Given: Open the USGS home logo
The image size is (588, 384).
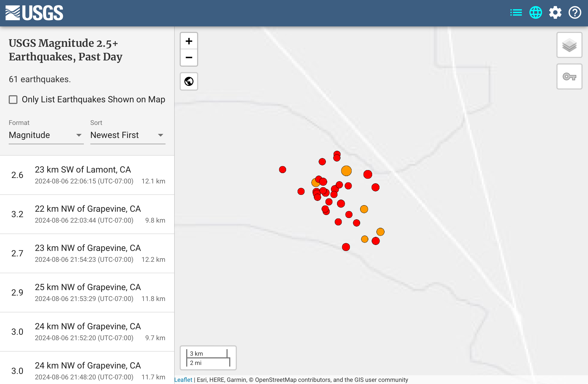Looking at the screenshot, I should pos(34,13).
